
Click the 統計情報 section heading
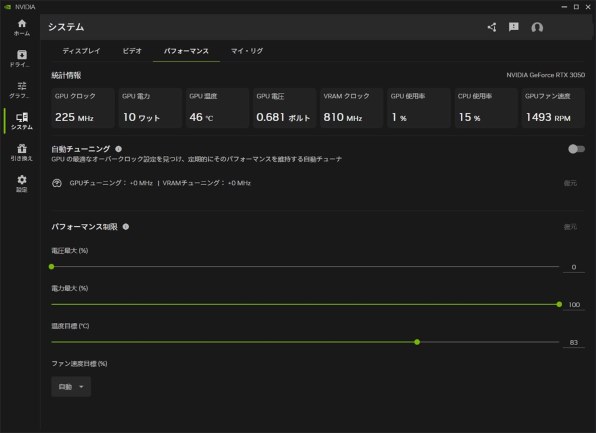tap(66, 75)
